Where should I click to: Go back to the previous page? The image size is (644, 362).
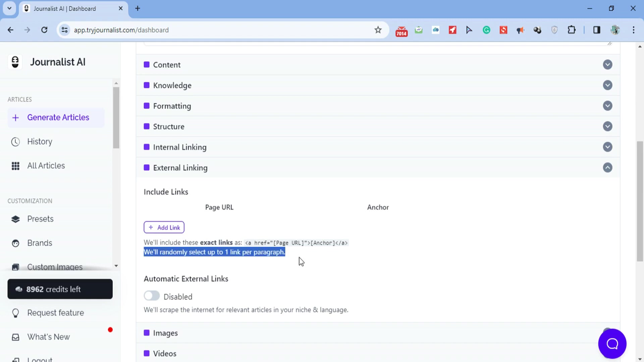point(10,30)
